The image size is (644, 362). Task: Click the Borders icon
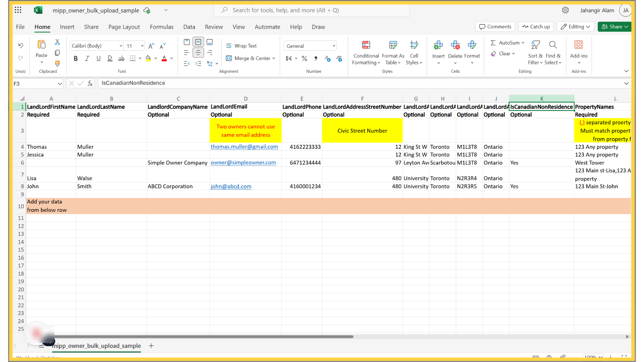click(133, 58)
